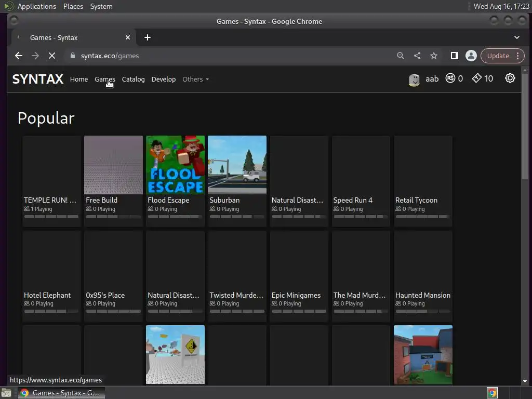Open The Mad Murd… game card
This screenshot has width=532, height=399.
361,276
